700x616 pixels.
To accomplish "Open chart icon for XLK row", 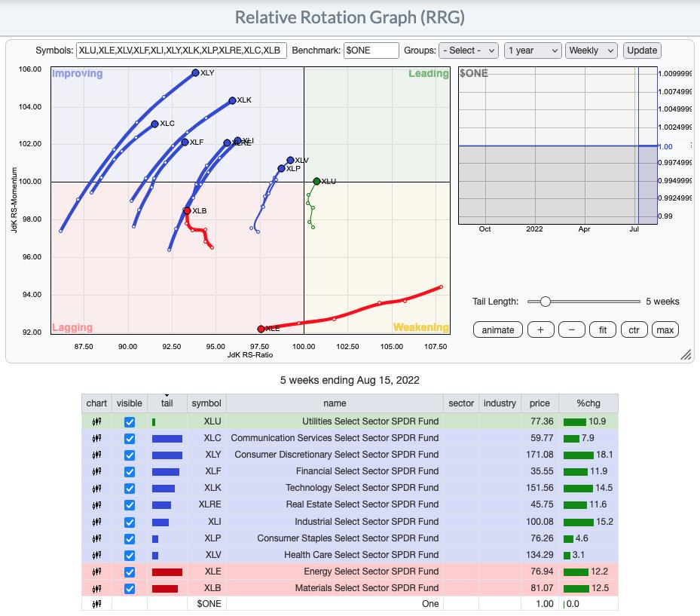I will pos(96,489).
